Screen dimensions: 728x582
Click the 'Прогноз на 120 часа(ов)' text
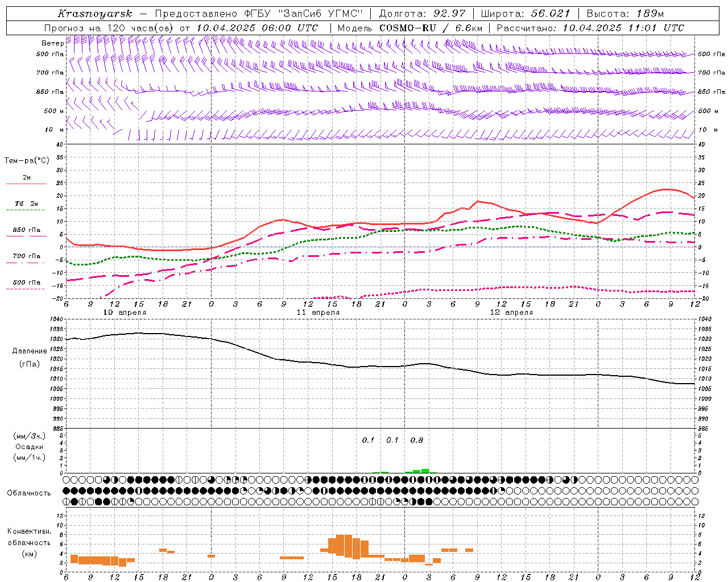pyautogui.click(x=109, y=28)
